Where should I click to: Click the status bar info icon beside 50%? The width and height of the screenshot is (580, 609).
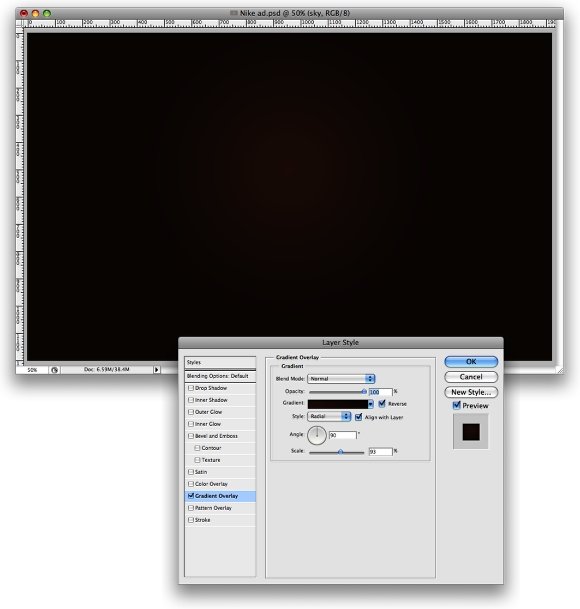pyautogui.click(x=54, y=370)
